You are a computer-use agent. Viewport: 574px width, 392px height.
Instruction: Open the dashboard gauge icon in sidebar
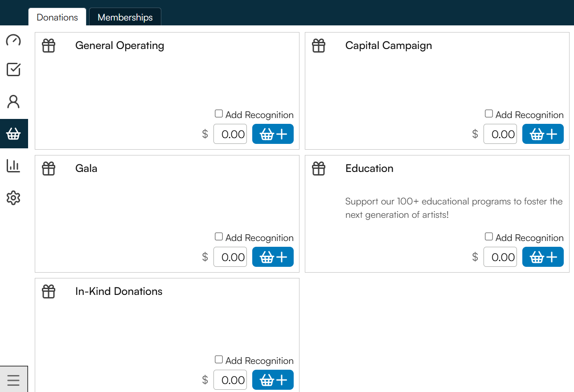(x=13, y=40)
